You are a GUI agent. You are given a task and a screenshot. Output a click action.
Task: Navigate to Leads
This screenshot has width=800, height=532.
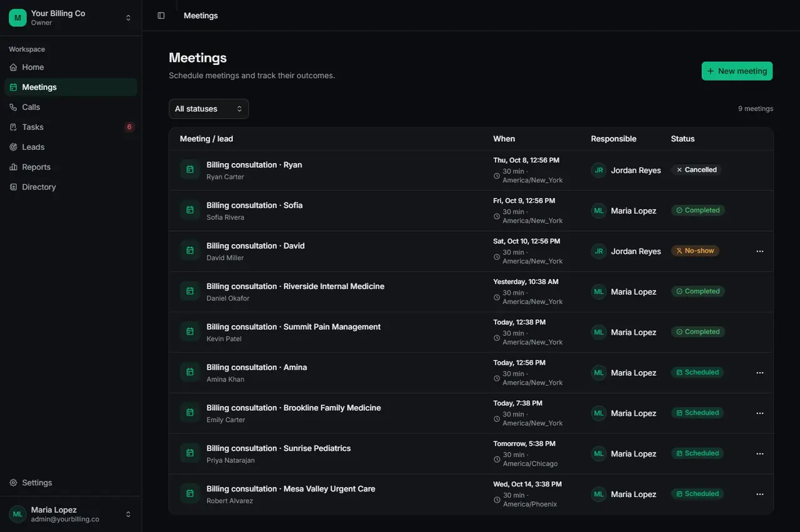(71, 147)
